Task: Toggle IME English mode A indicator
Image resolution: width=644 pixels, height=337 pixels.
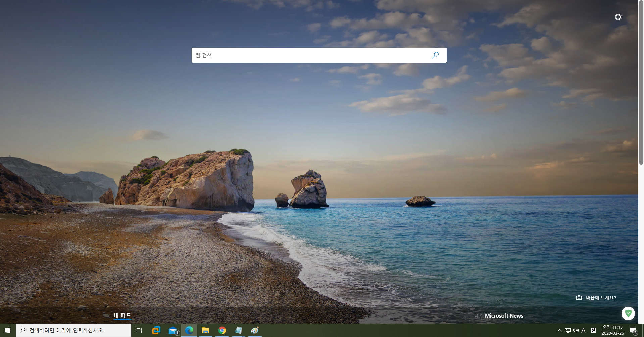Action: click(x=584, y=330)
